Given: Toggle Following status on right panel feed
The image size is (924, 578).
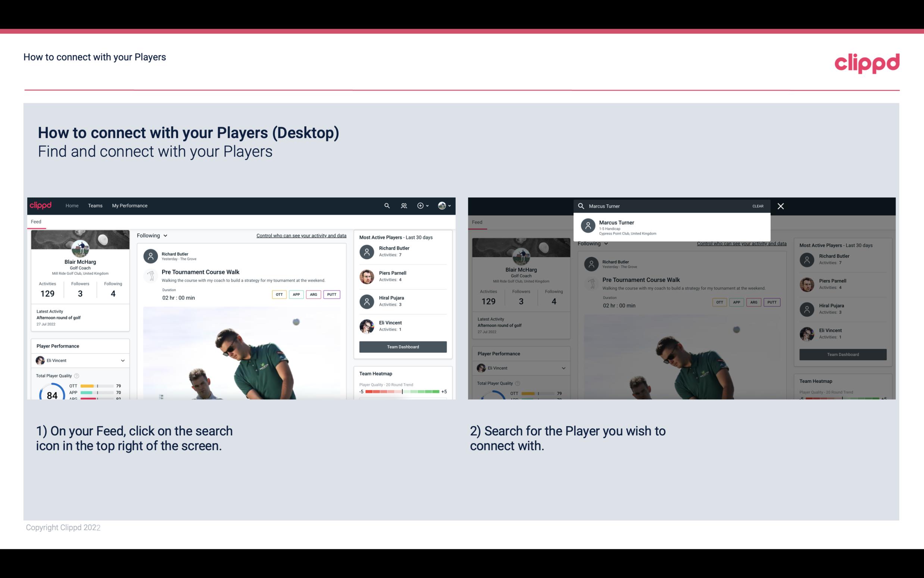Looking at the screenshot, I should (x=591, y=243).
